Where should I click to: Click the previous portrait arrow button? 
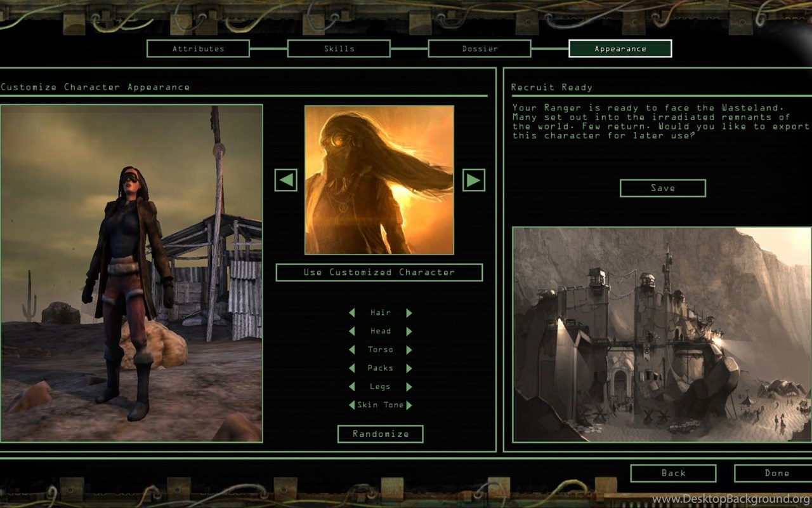point(285,180)
